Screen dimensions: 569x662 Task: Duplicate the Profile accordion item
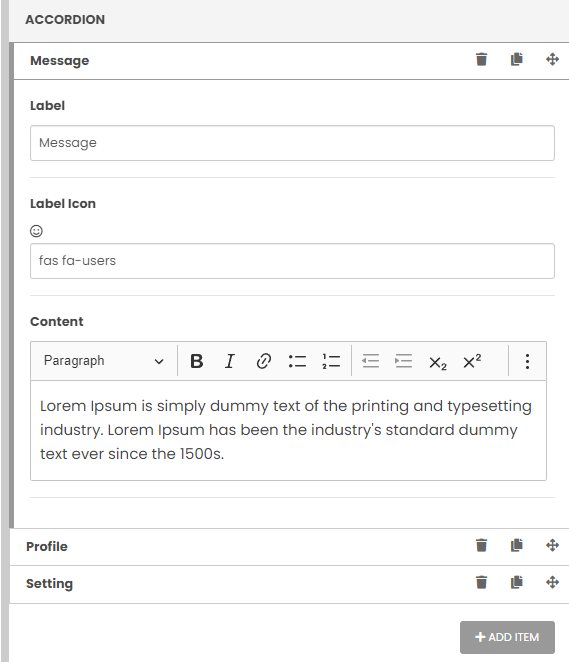pos(517,545)
